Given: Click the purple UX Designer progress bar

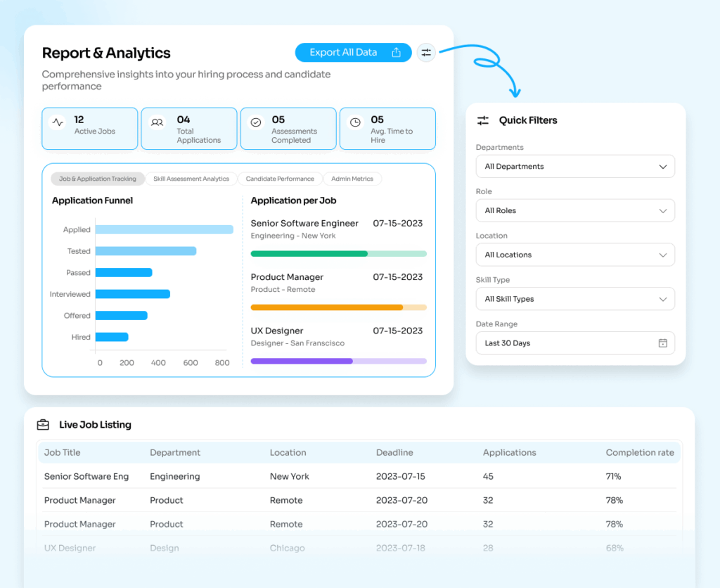Looking at the screenshot, I should 339,361.
